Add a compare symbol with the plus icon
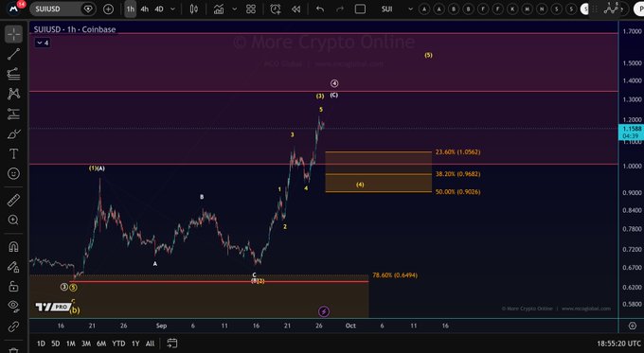This screenshot has width=644, height=353. click(x=108, y=9)
